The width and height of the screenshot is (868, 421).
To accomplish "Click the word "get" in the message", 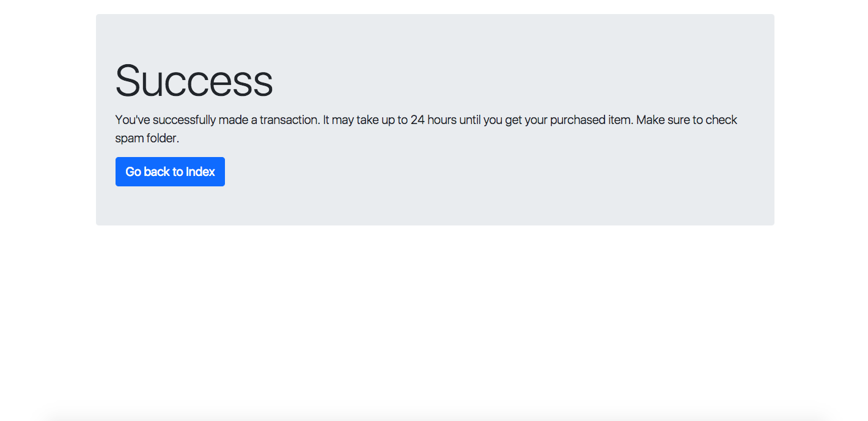I will click(x=513, y=120).
